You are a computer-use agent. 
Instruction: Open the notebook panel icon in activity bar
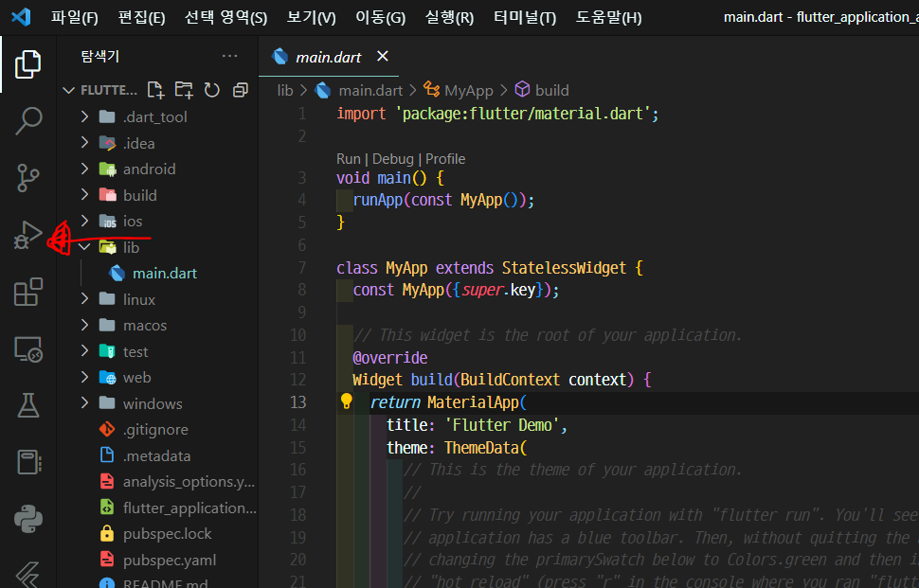pos(27,462)
